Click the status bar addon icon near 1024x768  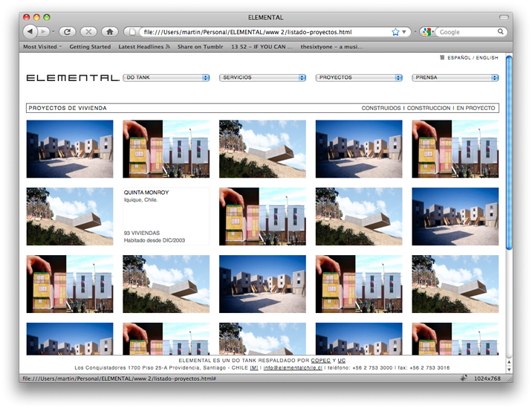coord(464,378)
